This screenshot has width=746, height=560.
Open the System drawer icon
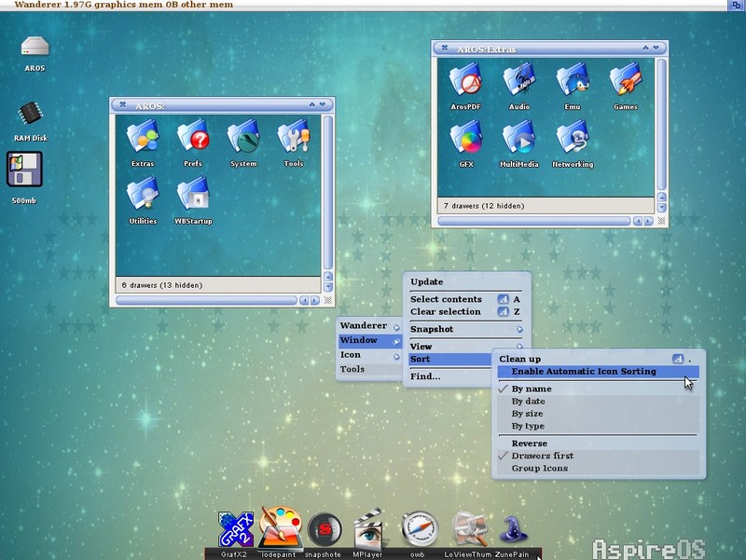[x=242, y=143]
